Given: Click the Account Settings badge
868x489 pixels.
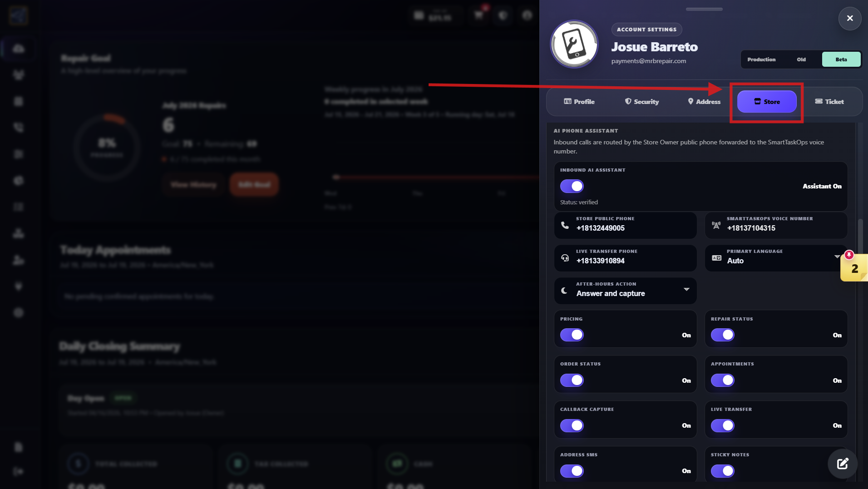Looking at the screenshot, I should pyautogui.click(x=646, y=30).
